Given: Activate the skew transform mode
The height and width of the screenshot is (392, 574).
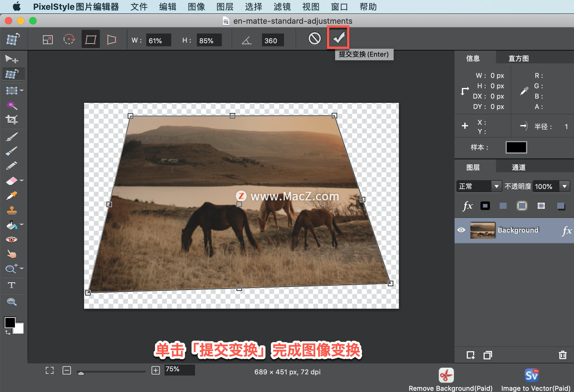Looking at the screenshot, I should pos(111,39).
